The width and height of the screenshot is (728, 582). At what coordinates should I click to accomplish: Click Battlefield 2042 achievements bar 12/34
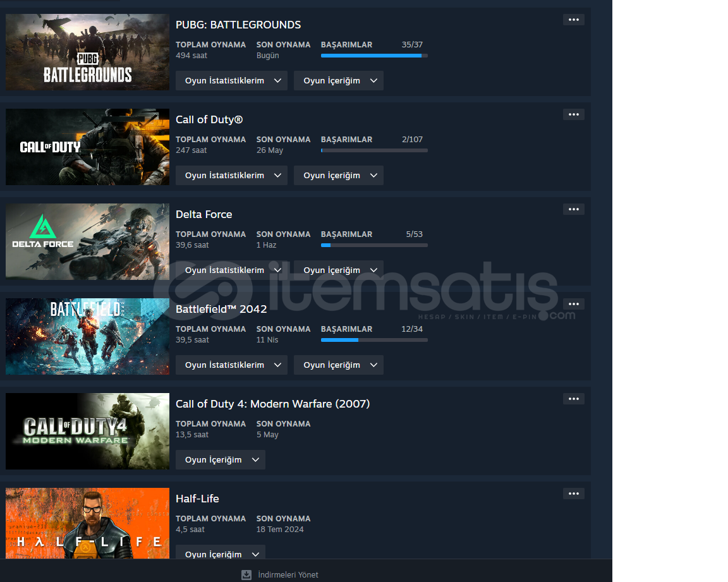click(x=374, y=340)
